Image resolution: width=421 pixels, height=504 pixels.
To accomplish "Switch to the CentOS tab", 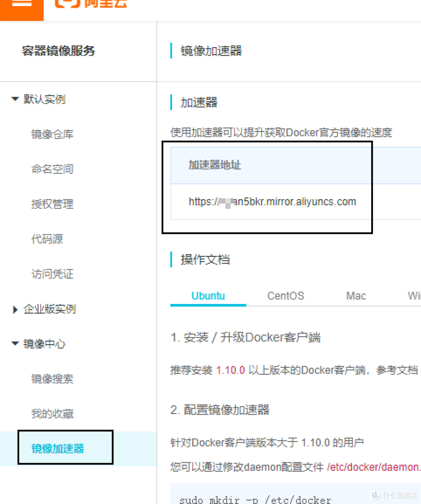I will 285,295.
